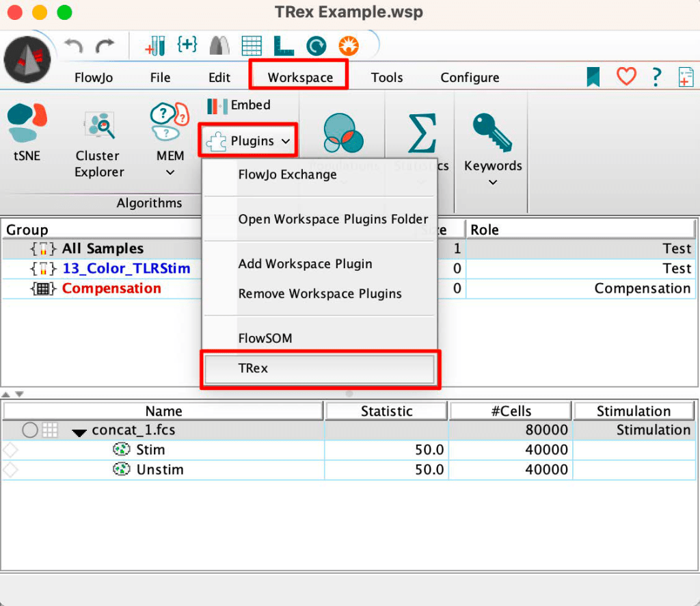Click the question mark help icon
Viewport: 700px width, 606px height.
(656, 77)
